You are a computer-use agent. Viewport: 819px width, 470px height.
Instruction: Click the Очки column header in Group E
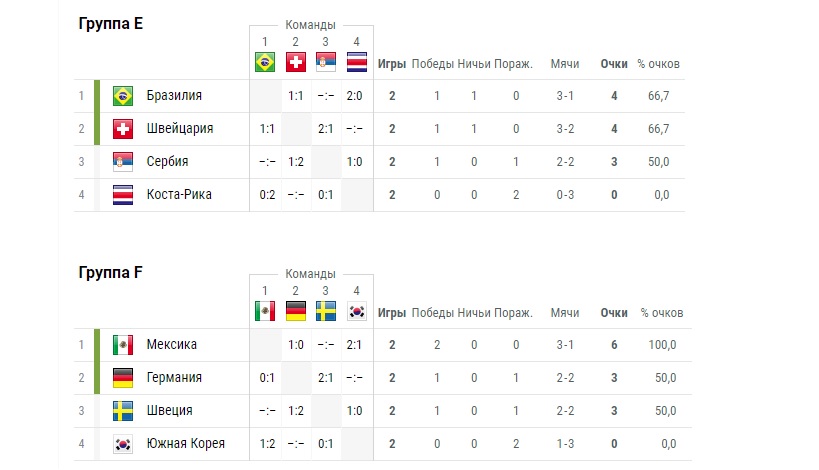tap(614, 64)
